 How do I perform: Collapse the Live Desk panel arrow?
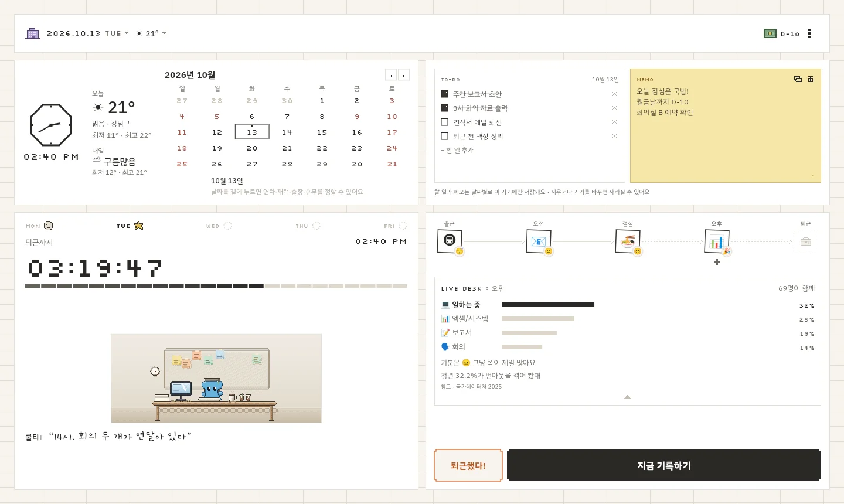click(627, 397)
